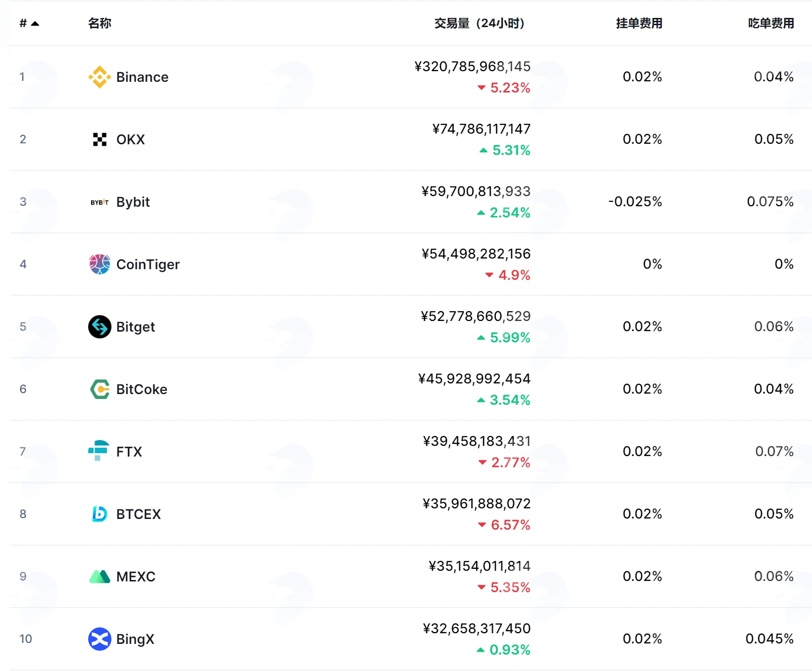Sort by 名称 column header
Image resolution: width=812 pixels, height=671 pixels.
(x=100, y=23)
